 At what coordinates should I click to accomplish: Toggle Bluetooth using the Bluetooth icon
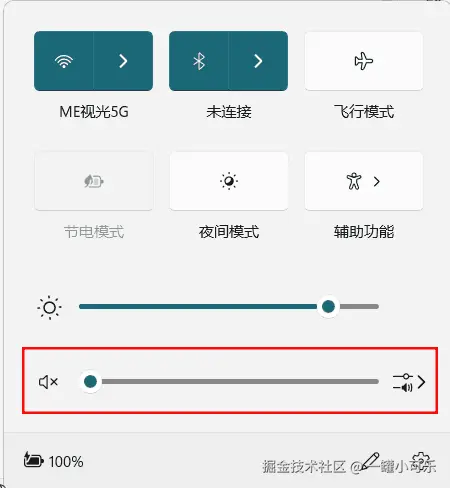(199, 61)
